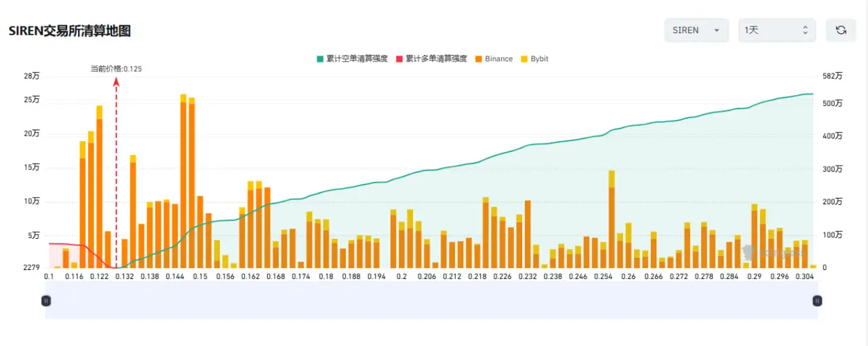This screenshot has height=346, width=868.
Task: Click left axis label 2279
Action: click(32, 268)
